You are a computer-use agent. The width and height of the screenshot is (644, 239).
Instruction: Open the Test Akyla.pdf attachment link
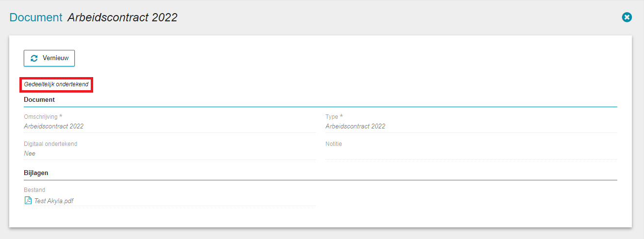[x=53, y=201]
